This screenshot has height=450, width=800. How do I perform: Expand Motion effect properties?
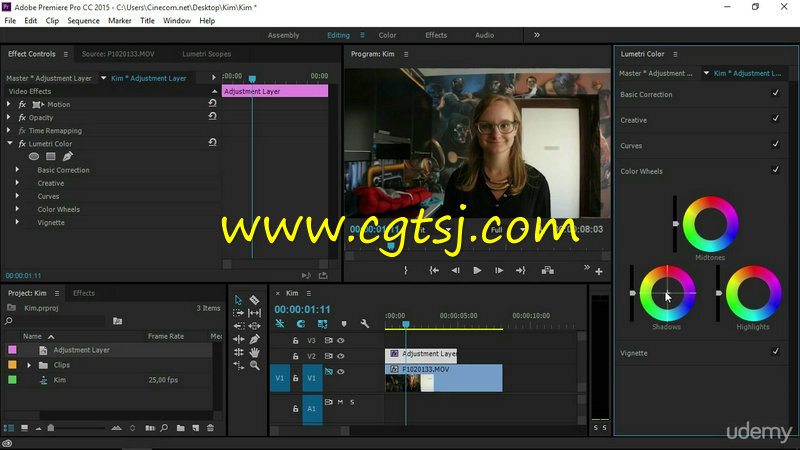point(9,104)
